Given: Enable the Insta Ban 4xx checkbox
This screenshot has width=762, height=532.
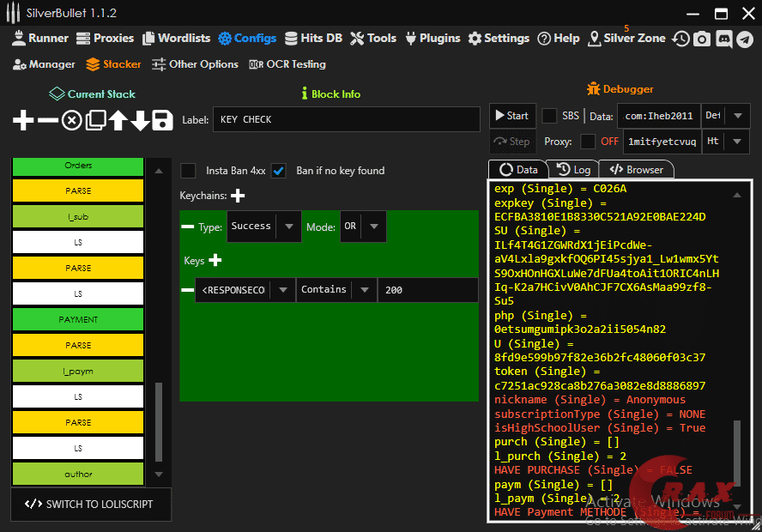Looking at the screenshot, I should coord(188,171).
